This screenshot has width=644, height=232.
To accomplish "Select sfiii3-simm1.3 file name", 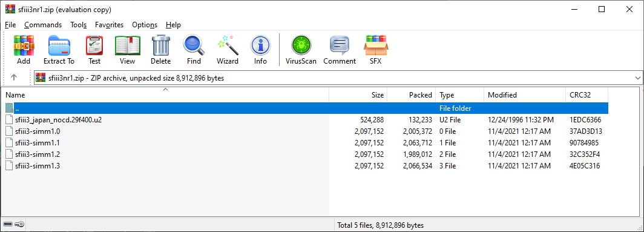I will click(x=38, y=166).
